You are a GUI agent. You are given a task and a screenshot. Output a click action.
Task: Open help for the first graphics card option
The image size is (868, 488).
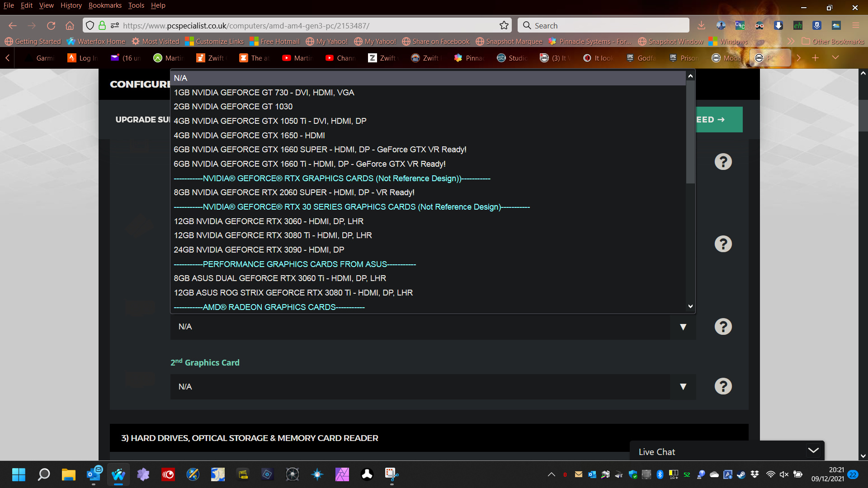click(x=723, y=327)
